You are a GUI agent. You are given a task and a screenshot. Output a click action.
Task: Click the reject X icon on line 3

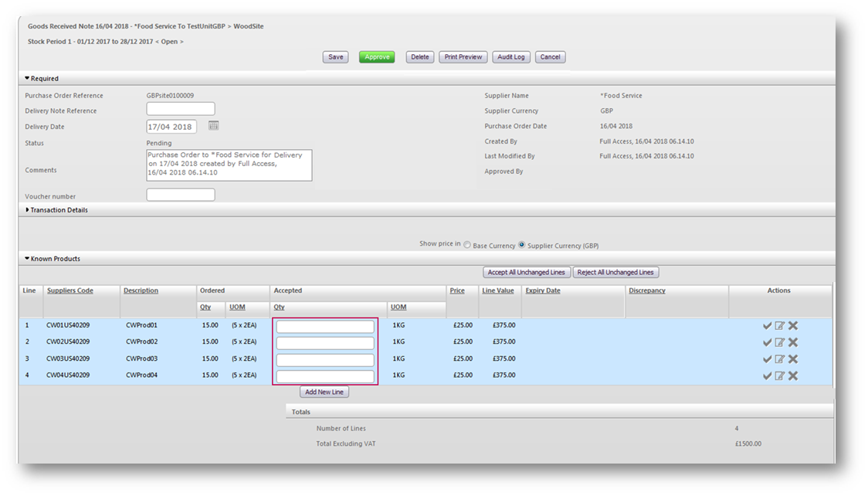coord(793,359)
